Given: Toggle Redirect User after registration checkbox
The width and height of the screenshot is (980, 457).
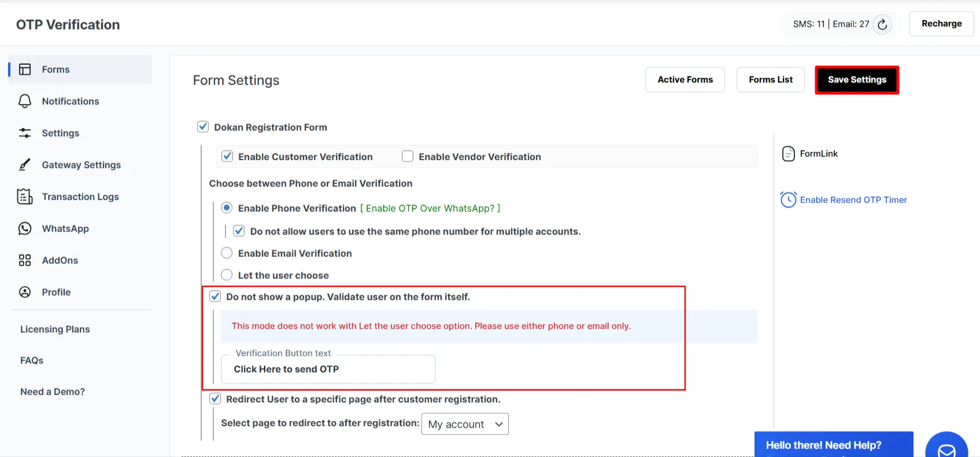Looking at the screenshot, I should [215, 399].
